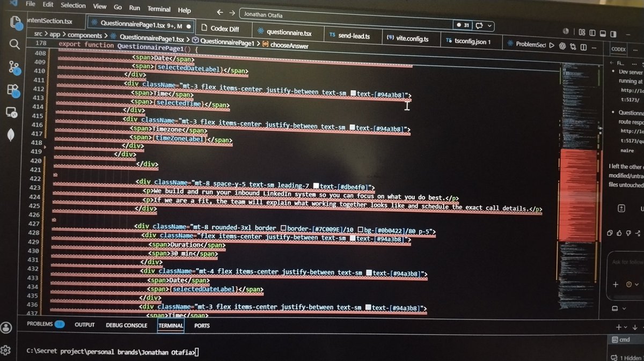Select the TERMINAL panel tab
This screenshot has width=644, height=361.
[x=171, y=325]
